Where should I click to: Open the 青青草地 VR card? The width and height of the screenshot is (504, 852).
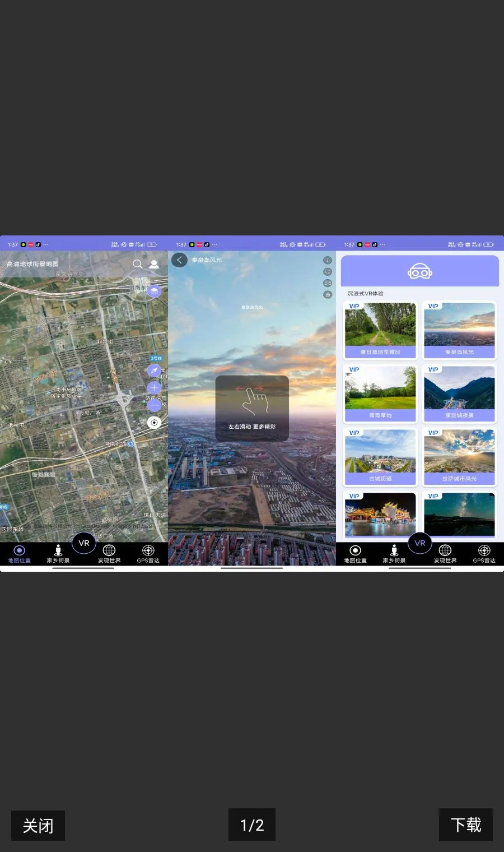(x=380, y=393)
